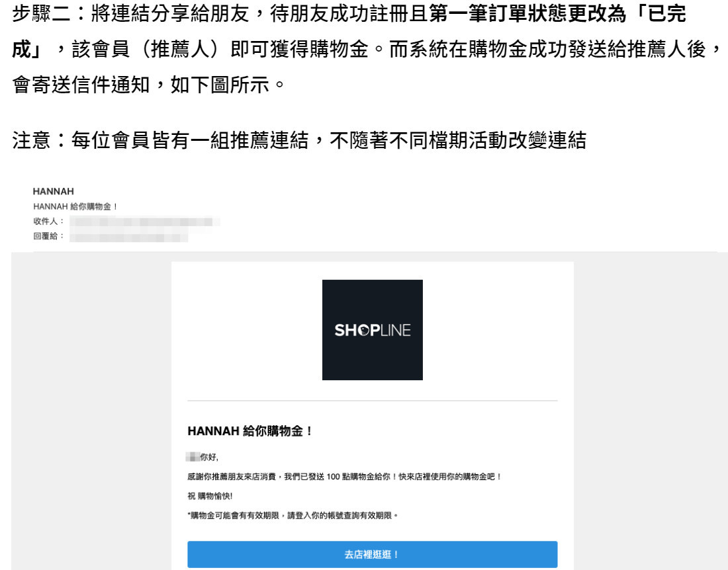Image resolution: width=728 pixels, height=570 pixels.
Task: Click the 100 點購物金 message line
Action: click(x=344, y=476)
